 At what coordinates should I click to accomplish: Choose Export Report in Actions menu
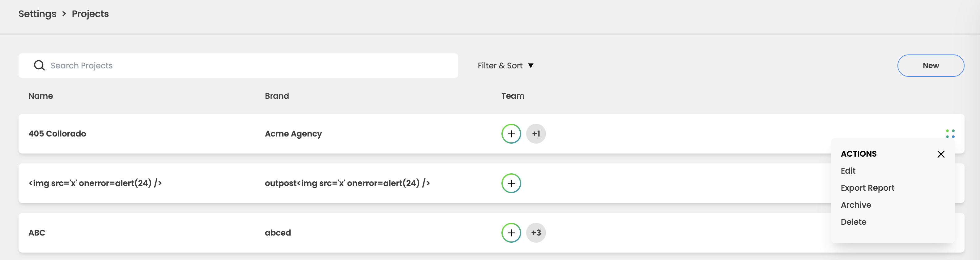(x=867, y=188)
